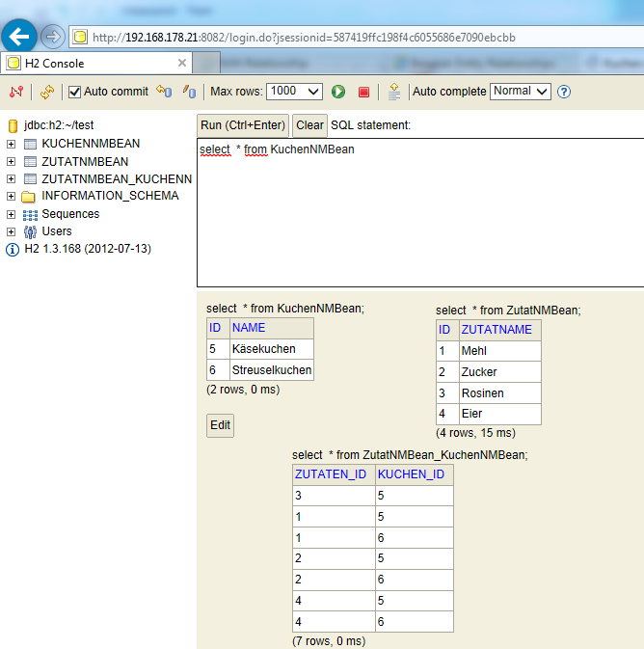Click the Käsekuchen cell
Image resolution: width=644 pixels, height=649 pixels.
(x=272, y=349)
